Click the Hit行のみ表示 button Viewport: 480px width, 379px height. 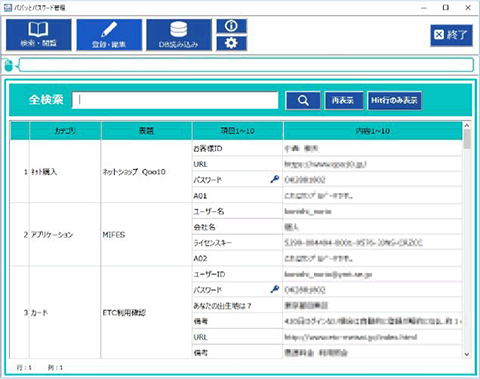(x=395, y=100)
